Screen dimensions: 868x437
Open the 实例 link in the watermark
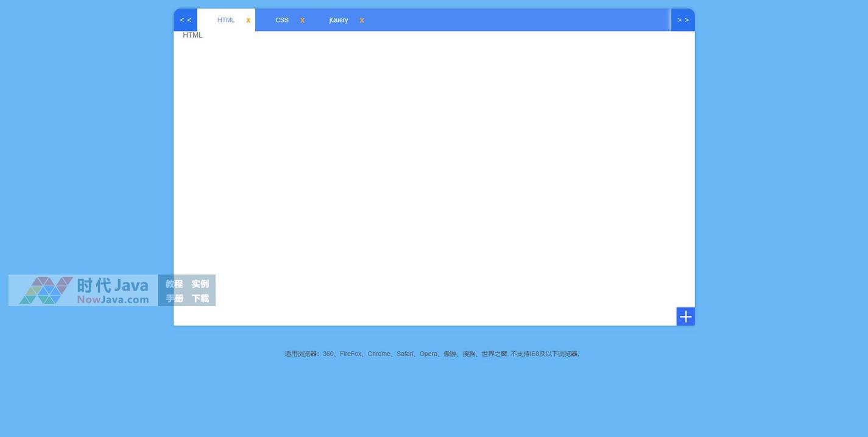coord(200,284)
